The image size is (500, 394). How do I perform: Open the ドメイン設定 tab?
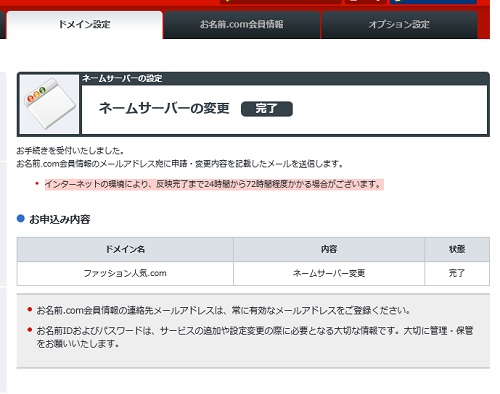[x=84, y=25]
